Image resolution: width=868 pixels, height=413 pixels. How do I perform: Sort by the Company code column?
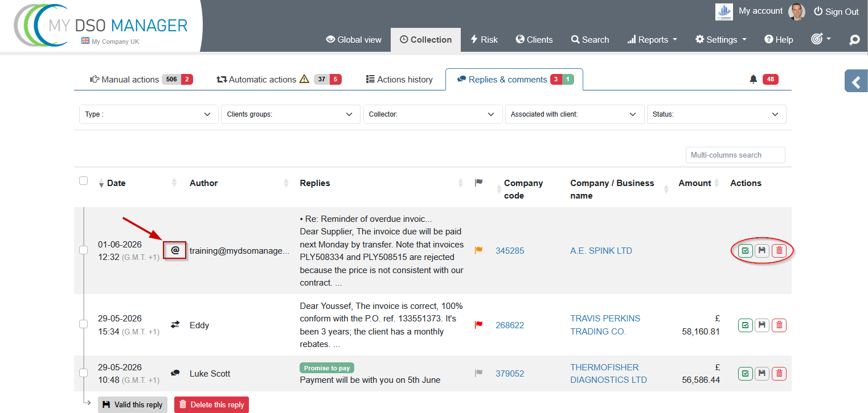click(523, 189)
